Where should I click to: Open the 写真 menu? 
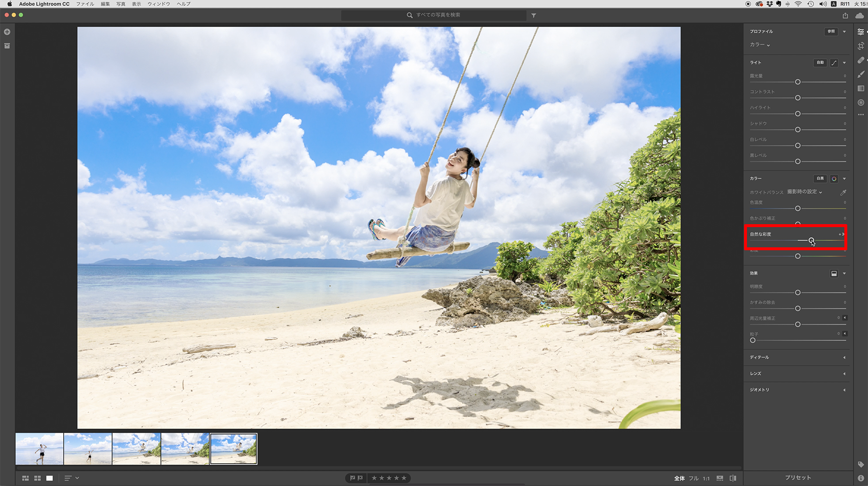pyautogui.click(x=121, y=4)
